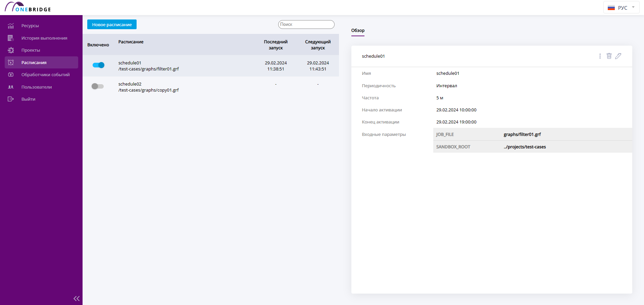This screenshot has width=644, height=305.
Task: Click the История выполнения icon
Action: [11, 38]
